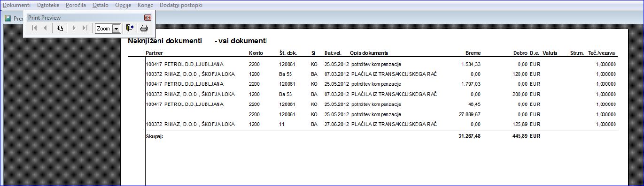The image size is (644, 186).
Task: Go to the first page of the preview
Action: pos(34,28)
